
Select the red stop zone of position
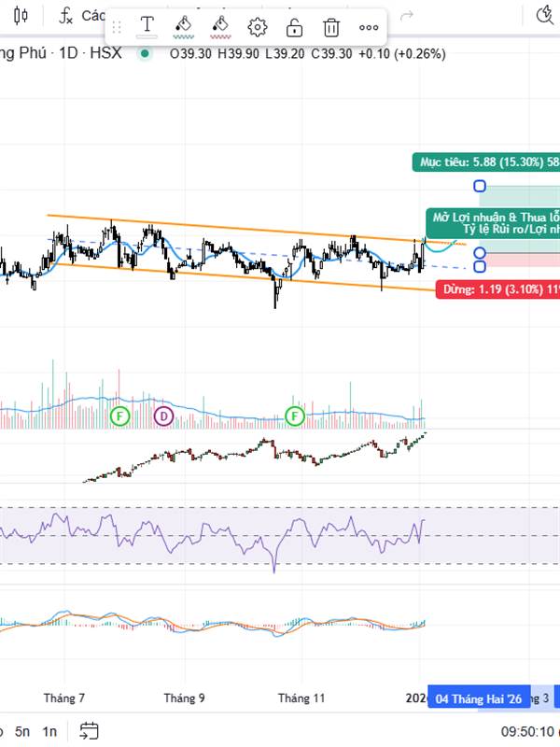tap(523, 261)
